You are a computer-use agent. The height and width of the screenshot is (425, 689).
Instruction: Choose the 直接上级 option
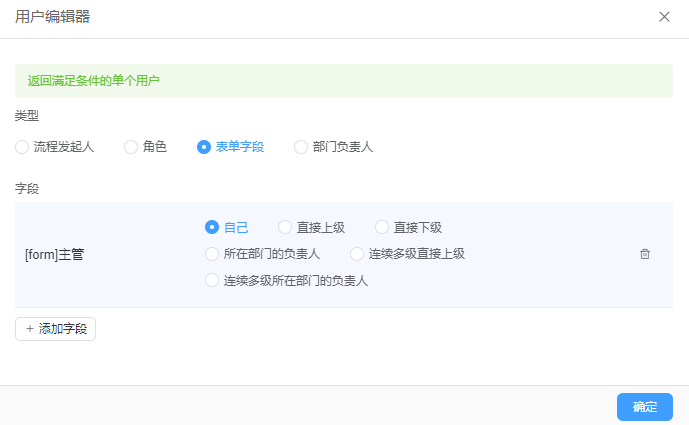click(x=285, y=227)
